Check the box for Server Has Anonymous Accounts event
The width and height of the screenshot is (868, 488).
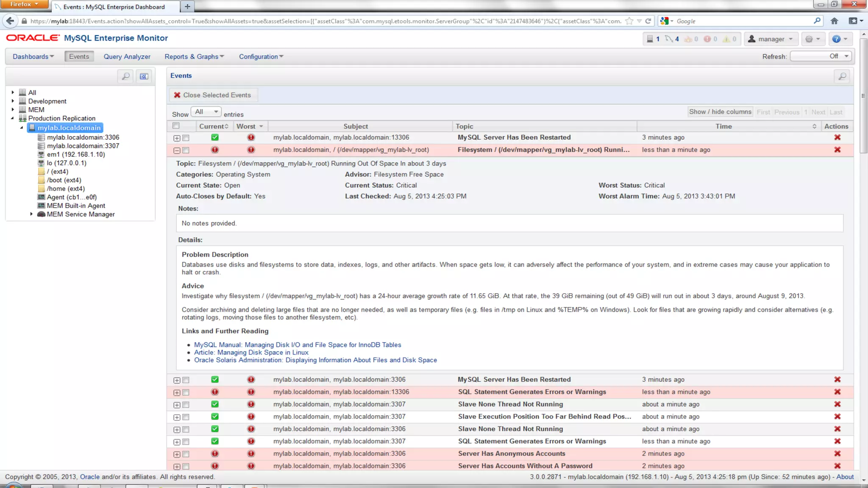[186, 454]
